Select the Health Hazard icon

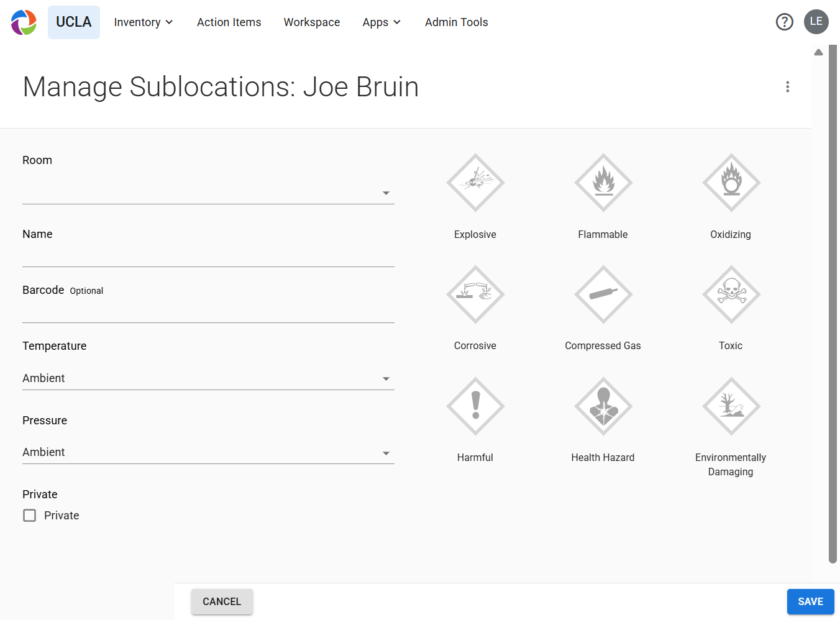(x=603, y=406)
